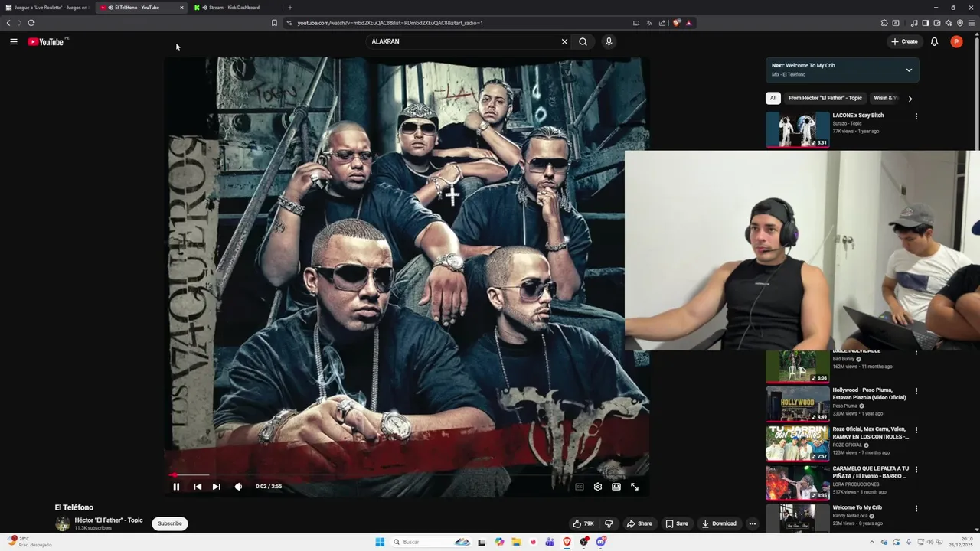Enter full screen mode
This screenshot has width=980, height=551.
pos(635,487)
